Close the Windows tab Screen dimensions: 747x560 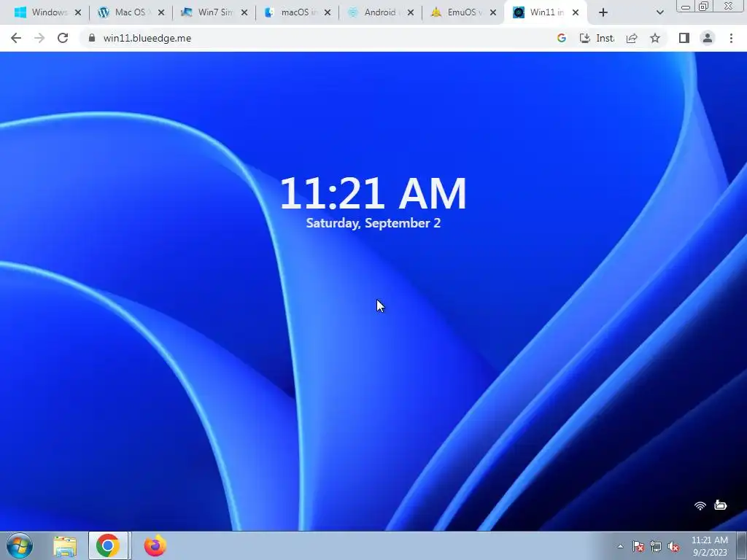[78, 13]
